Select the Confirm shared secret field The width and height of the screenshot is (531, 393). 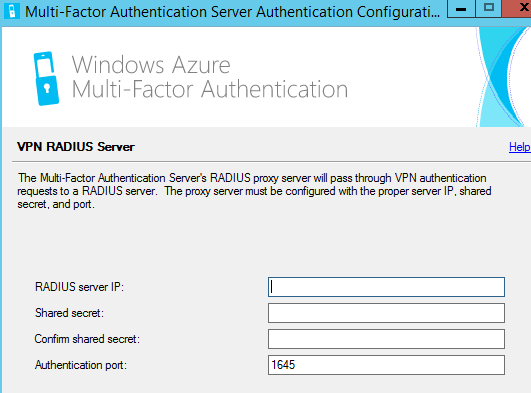click(386, 339)
